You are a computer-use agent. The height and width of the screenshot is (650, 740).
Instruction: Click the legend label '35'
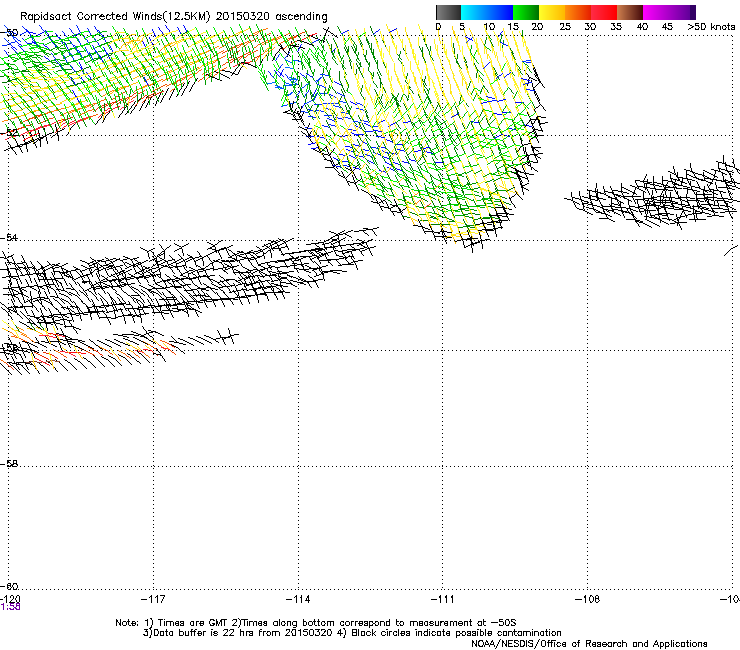pyautogui.click(x=616, y=27)
